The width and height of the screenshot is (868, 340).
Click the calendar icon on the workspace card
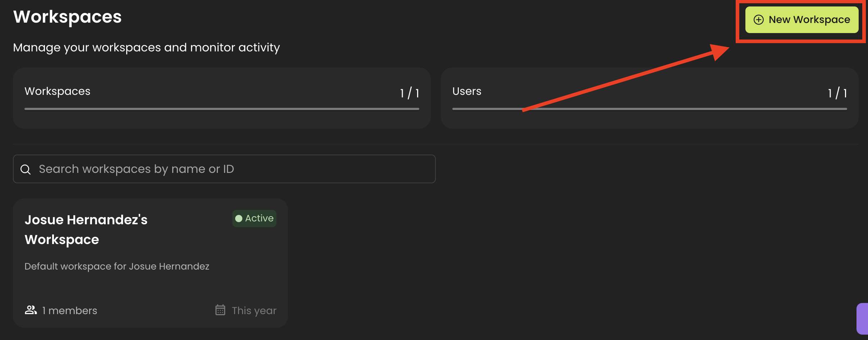pos(220,310)
